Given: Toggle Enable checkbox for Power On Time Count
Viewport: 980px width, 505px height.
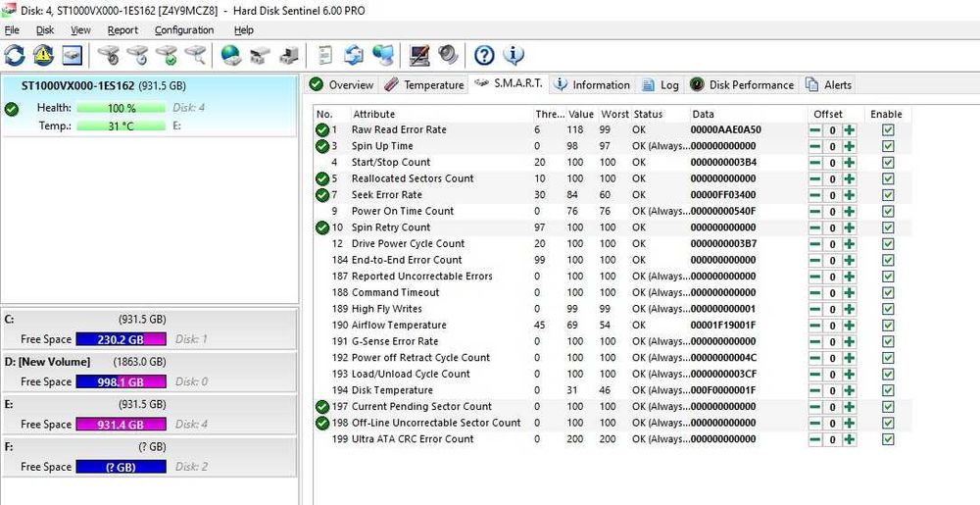Looking at the screenshot, I should click(x=888, y=211).
